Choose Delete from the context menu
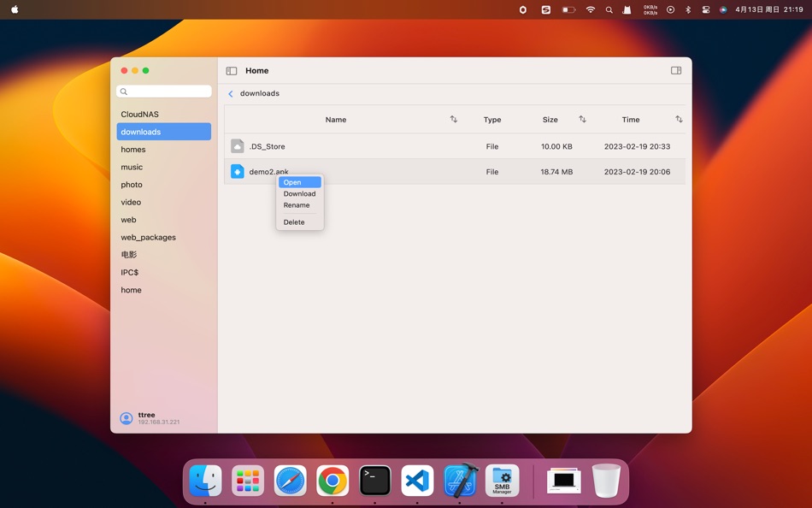The height and width of the screenshot is (508, 812). point(293,222)
